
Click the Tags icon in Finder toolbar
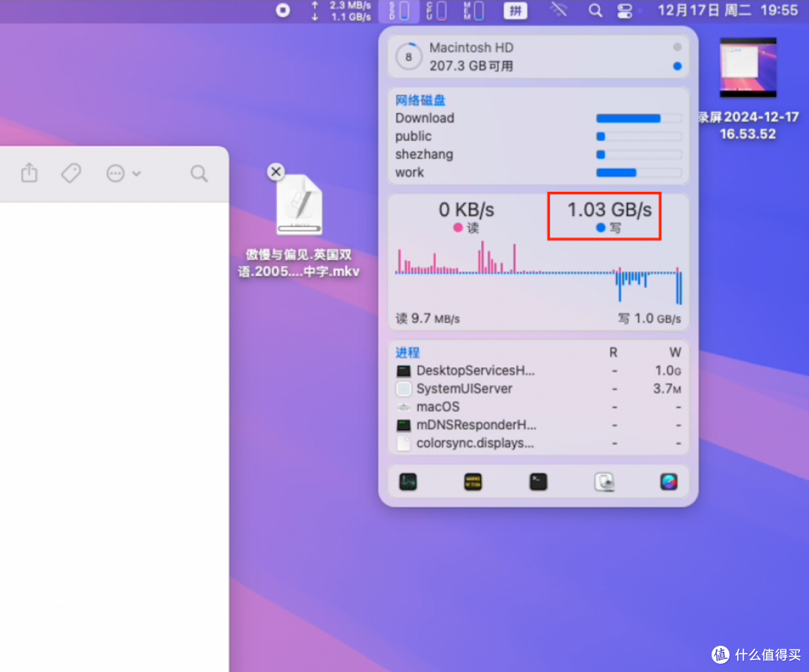71,173
